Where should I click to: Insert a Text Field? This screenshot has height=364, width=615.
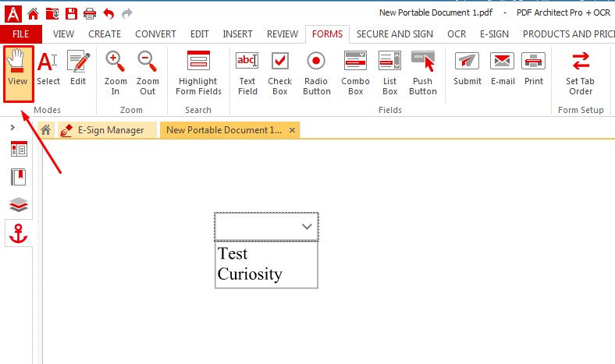coord(247,73)
